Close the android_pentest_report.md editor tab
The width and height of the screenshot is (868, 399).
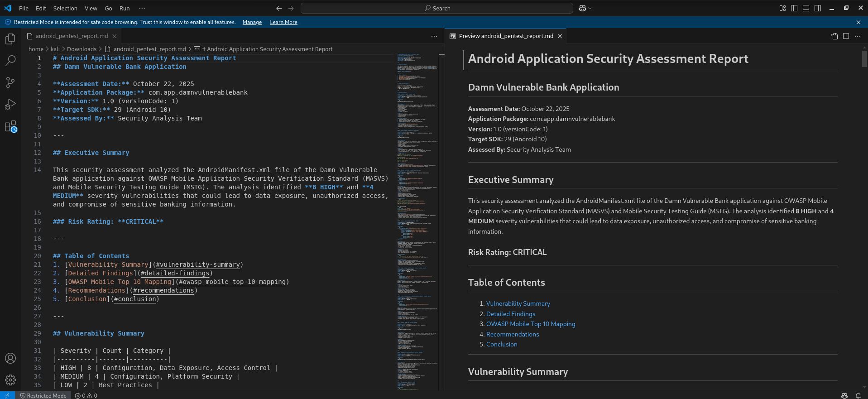coord(115,36)
